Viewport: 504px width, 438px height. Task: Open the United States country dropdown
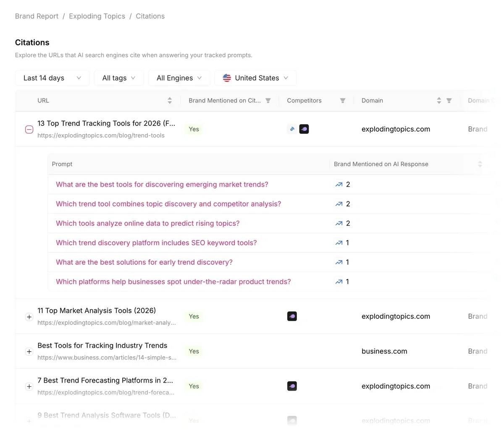click(x=255, y=78)
